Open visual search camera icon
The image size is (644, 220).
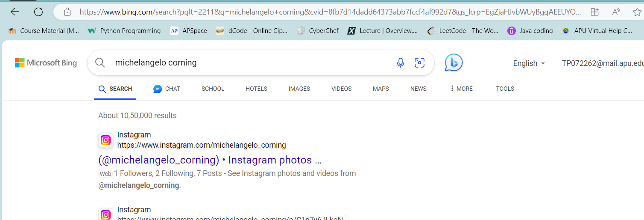pos(420,63)
